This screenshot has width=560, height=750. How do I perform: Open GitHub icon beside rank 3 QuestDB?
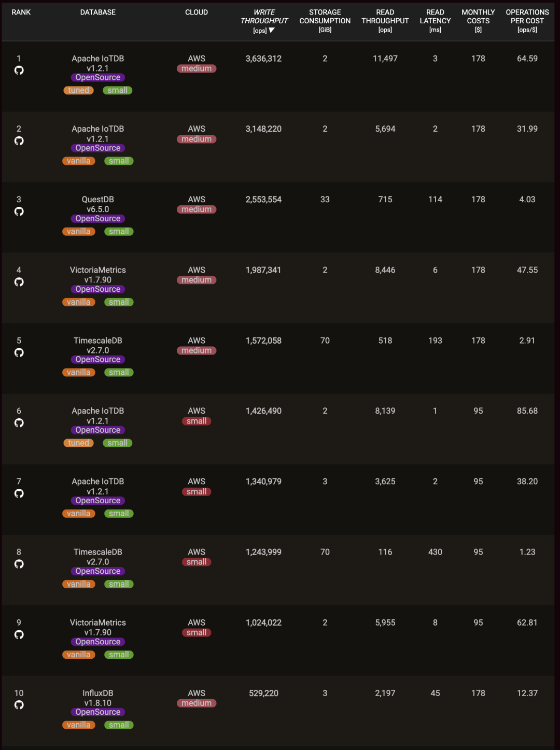(x=19, y=211)
